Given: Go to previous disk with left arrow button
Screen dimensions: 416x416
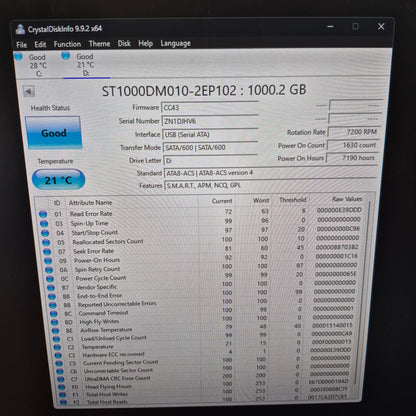Looking at the screenshot, I should [29, 91].
